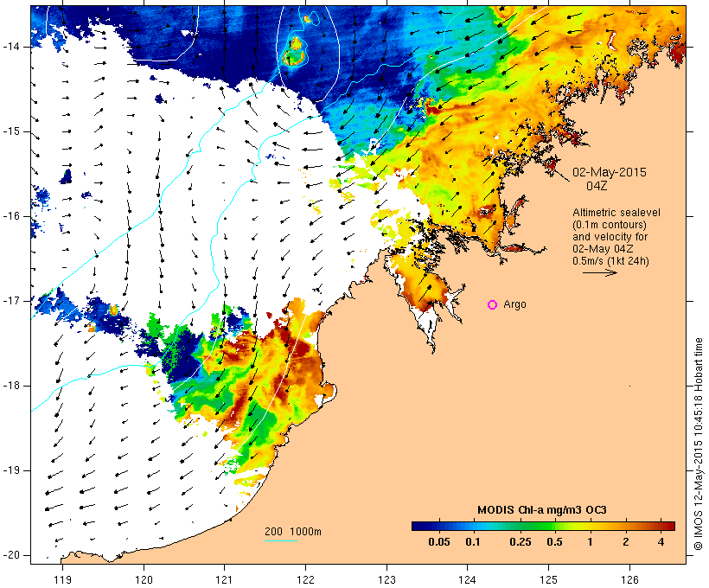Click the '0.05' colorbar tick label

(438, 542)
